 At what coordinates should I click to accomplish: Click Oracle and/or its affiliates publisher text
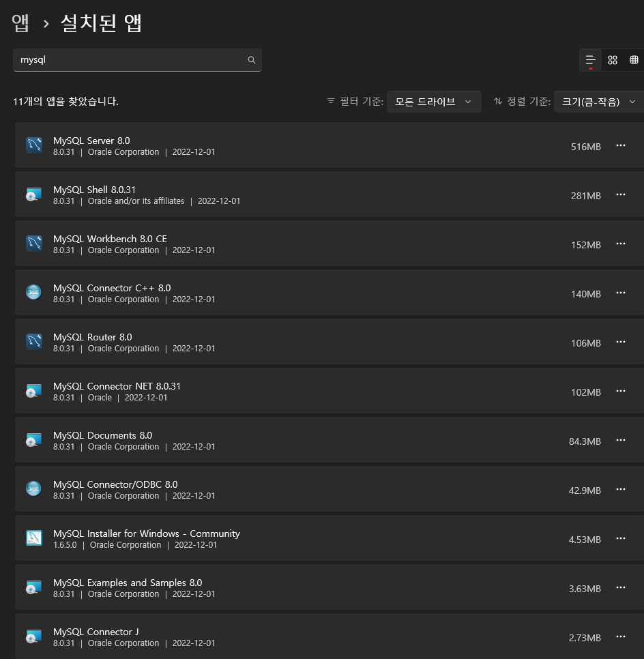[x=136, y=201]
